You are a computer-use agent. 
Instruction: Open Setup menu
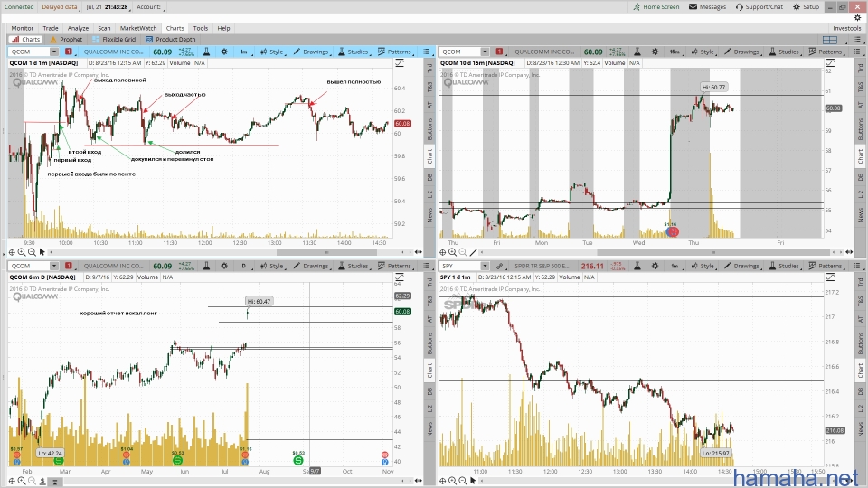(x=806, y=6)
